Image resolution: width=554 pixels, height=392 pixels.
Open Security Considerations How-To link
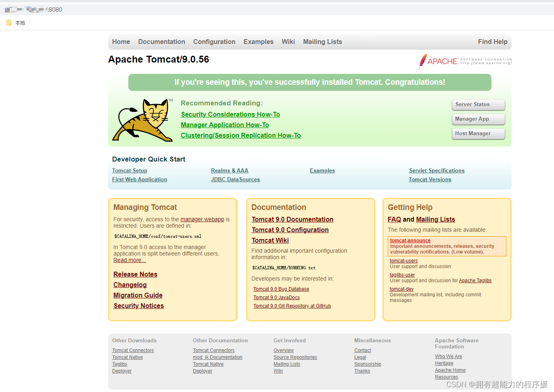coord(230,115)
